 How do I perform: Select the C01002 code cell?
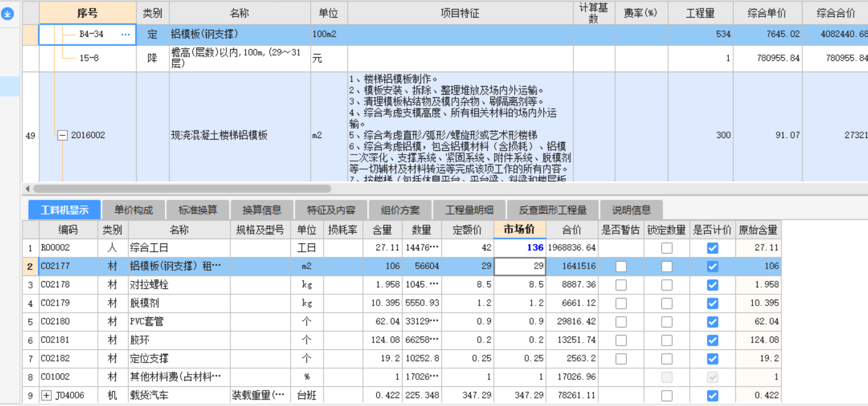[x=68, y=377]
